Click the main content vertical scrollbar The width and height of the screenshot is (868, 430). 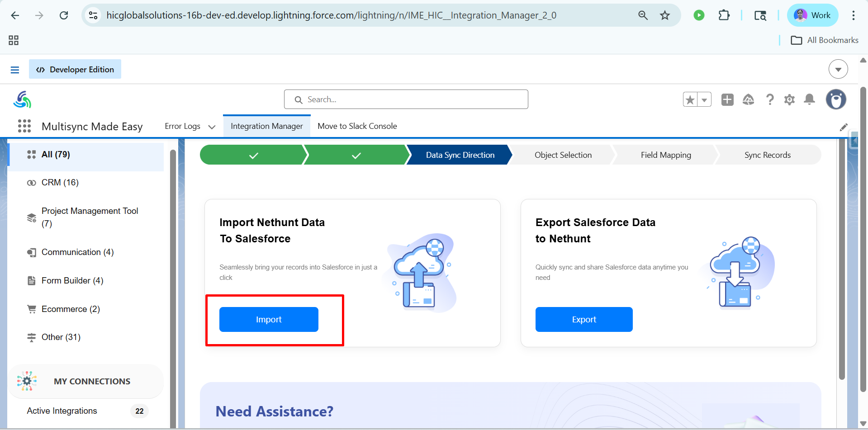[842, 259]
